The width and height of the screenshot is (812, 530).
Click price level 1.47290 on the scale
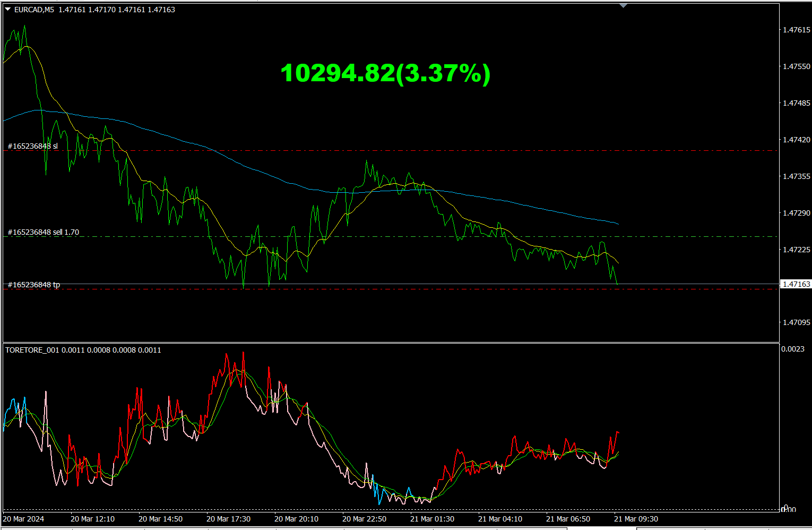click(x=797, y=213)
